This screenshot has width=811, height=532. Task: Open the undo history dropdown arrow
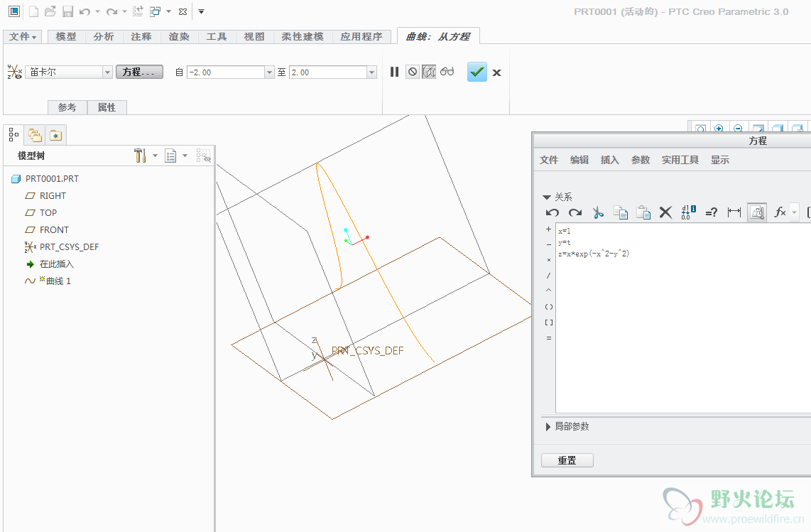coord(97,11)
